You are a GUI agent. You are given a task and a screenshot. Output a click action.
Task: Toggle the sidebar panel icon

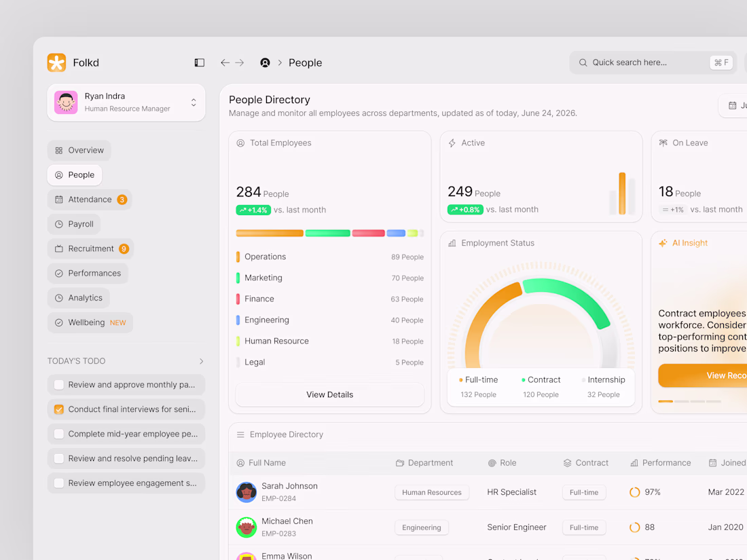(200, 62)
